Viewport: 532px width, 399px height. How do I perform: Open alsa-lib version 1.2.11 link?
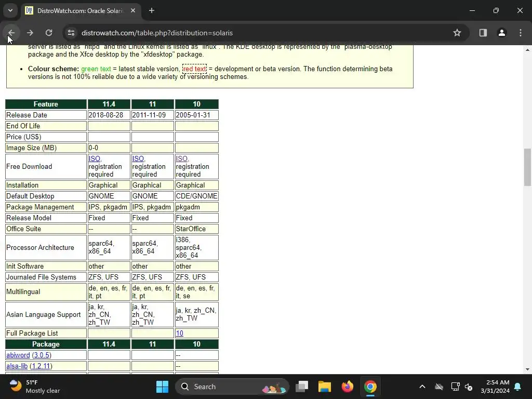tap(41, 366)
